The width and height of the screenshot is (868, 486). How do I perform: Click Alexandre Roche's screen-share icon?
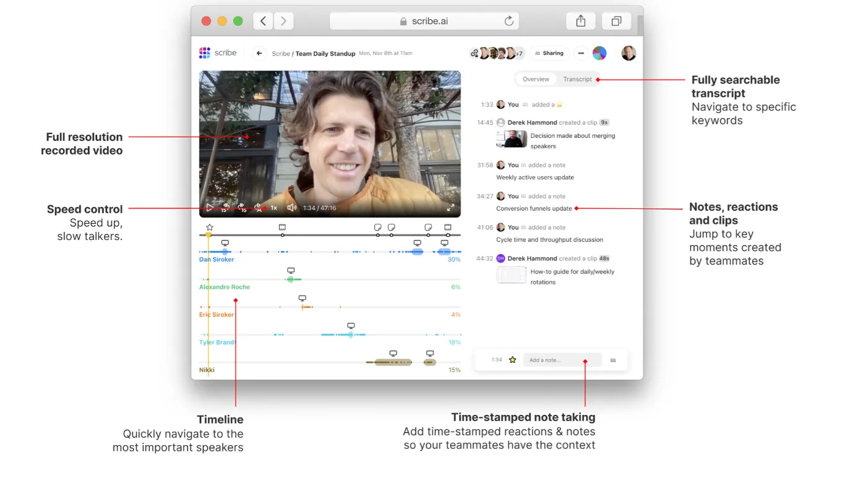pyautogui.click(x=291, y=271)
